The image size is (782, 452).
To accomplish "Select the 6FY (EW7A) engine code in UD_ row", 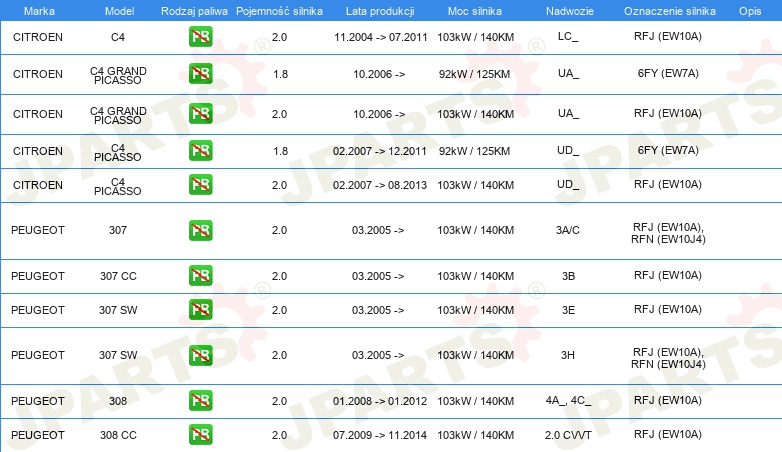I will pyautogui.click(x=668, y=150).
